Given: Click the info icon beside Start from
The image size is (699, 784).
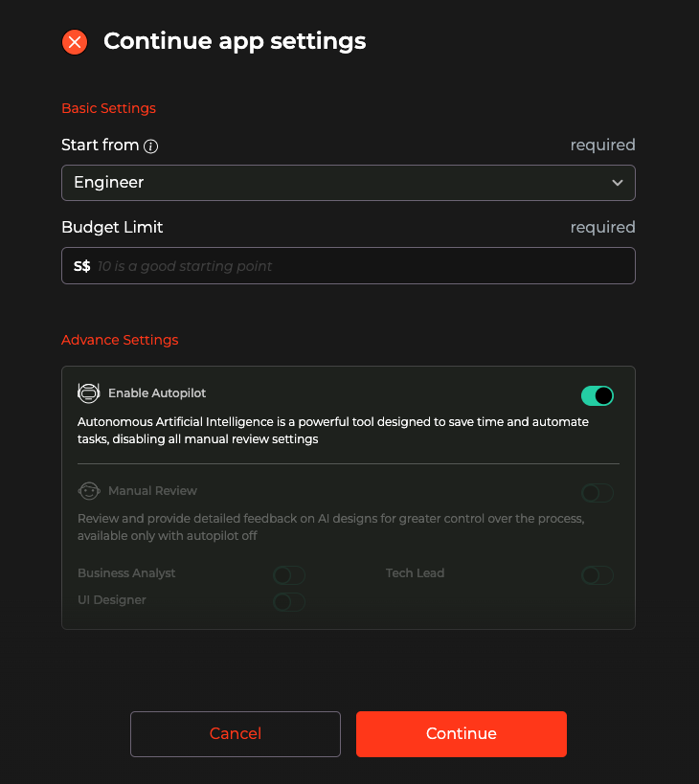Looking at the screenshot, I should click(x=150, y=146).
